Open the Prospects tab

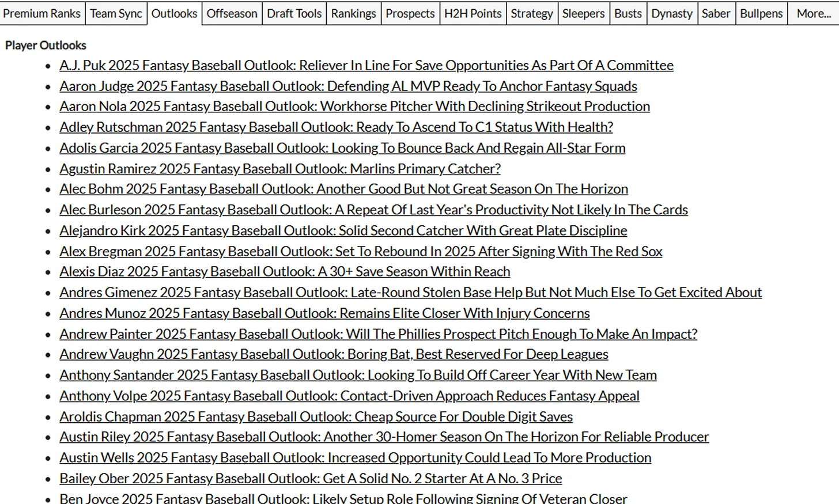(410, 13)
